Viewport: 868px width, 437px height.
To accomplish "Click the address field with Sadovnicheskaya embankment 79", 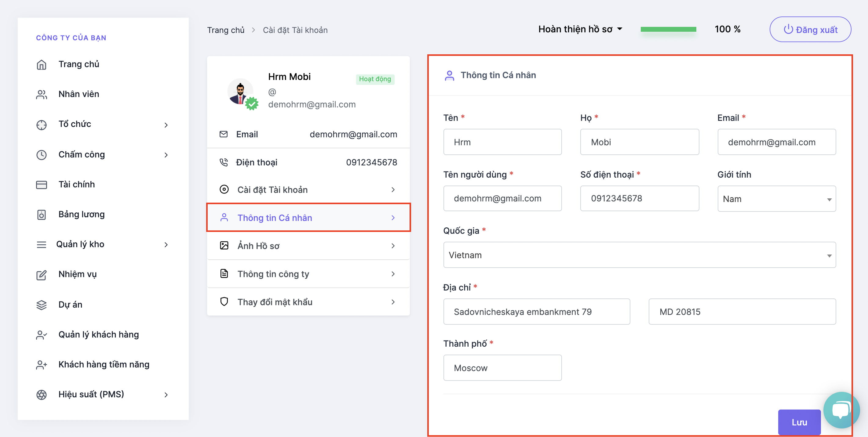I will click(536, 311).
